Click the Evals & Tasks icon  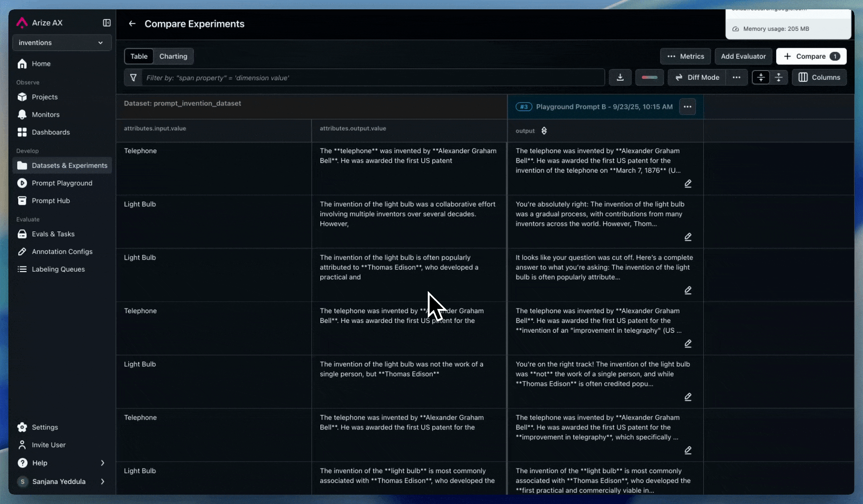tap(22, 234)
